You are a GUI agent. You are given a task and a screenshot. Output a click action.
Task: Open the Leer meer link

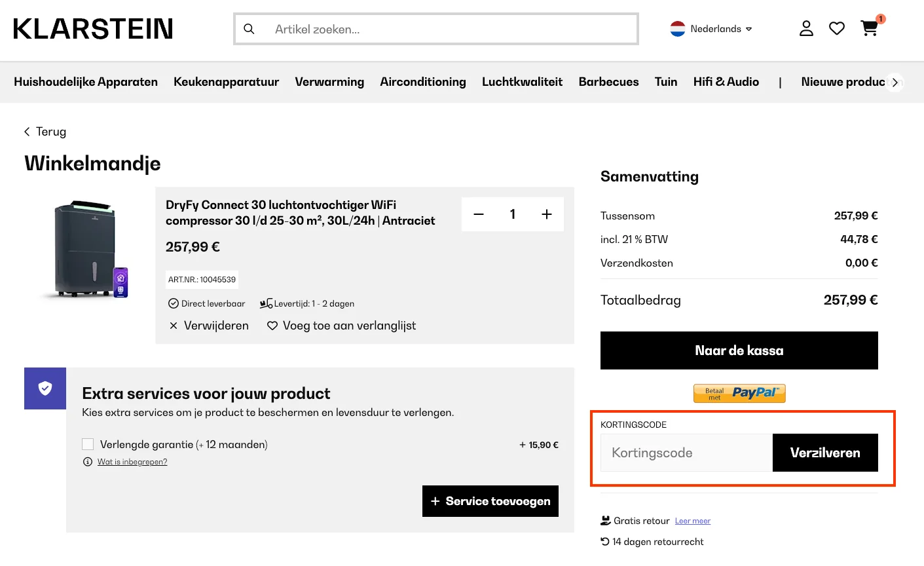click(692, 520)
